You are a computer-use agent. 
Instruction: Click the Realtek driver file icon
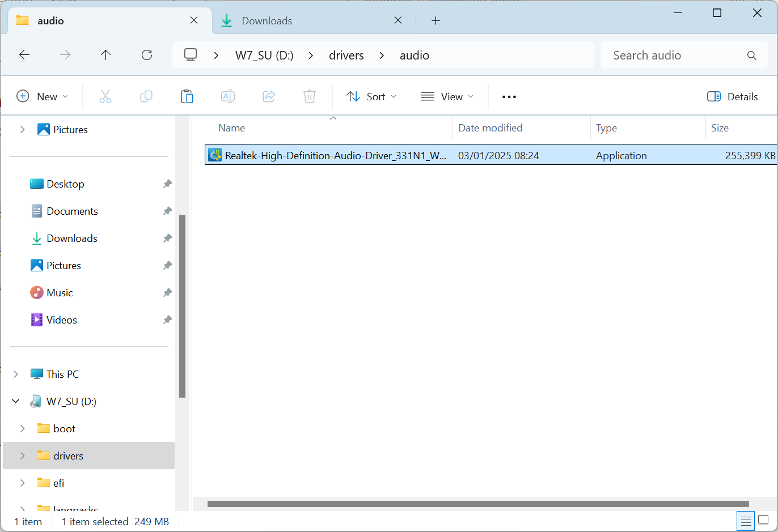(215, 155)
